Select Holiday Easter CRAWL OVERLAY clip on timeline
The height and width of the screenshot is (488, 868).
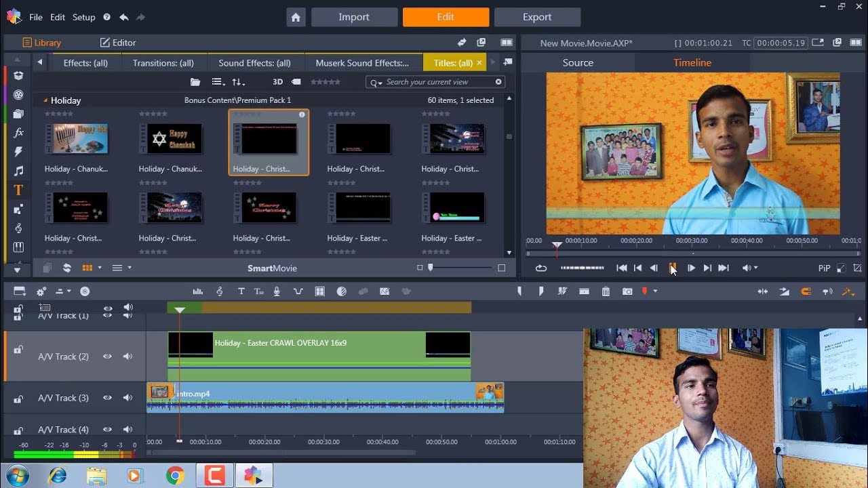coord(319,356)
